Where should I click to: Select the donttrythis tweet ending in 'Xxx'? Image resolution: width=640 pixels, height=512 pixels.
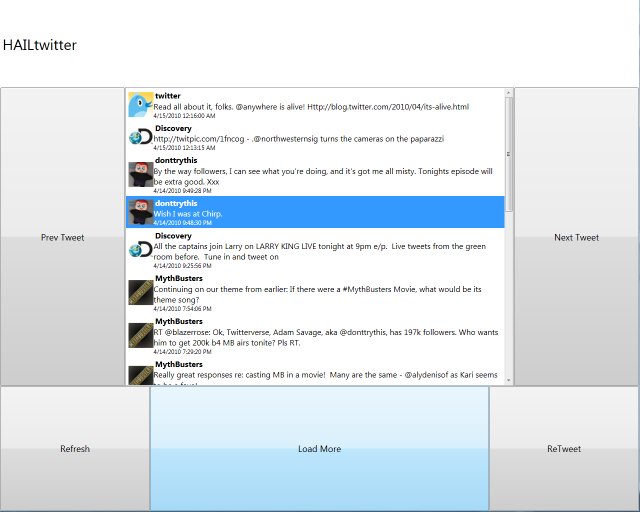click(x=320, y=175)
